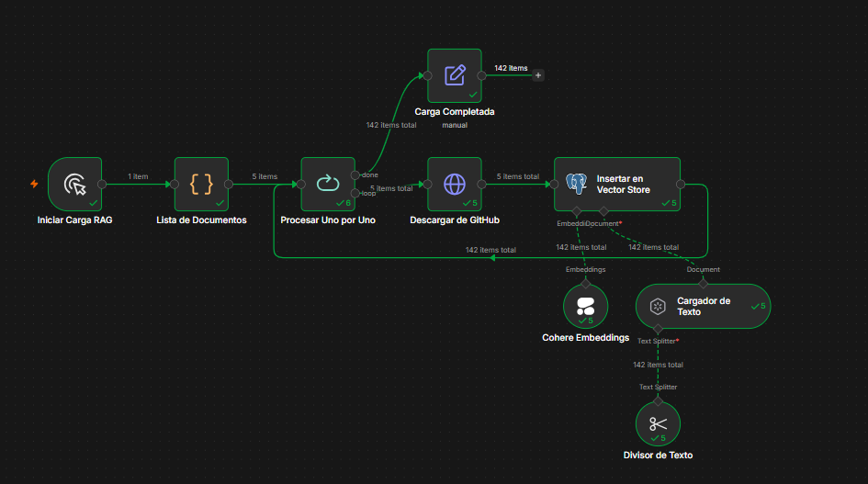Select the Iniciar Carga RAG trigger node
The width and height of the screenshot is (868, 484).
pos(74,184)
